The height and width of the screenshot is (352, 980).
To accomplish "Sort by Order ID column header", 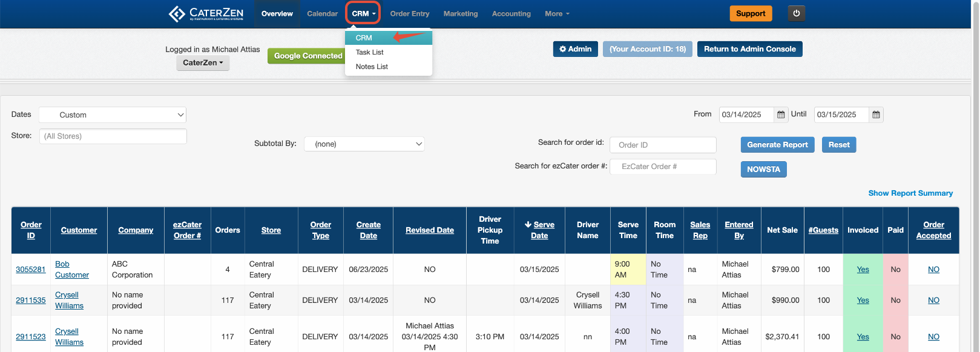I will [x=31, y=230].
